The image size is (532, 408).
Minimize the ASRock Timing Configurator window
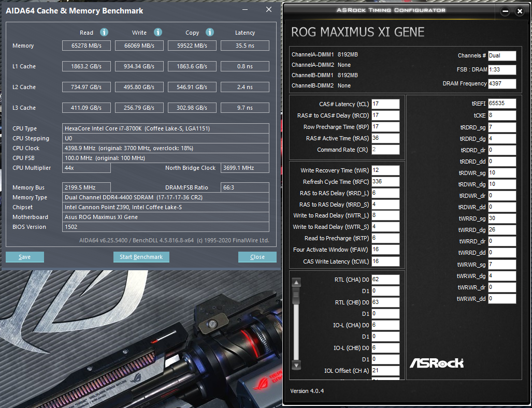coord(505,11)
